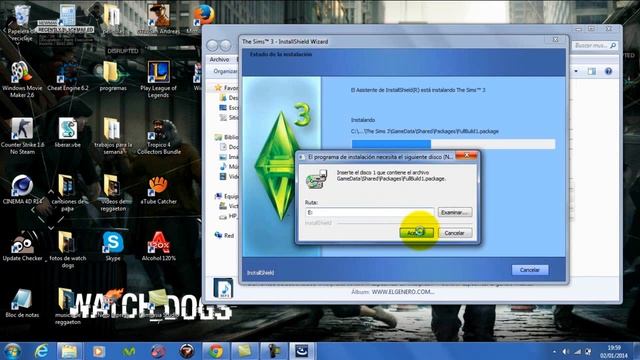Open the Organizar dropdown in Explorer
Viewport: 640px width, 360px height.
click(x=225, y=71)
